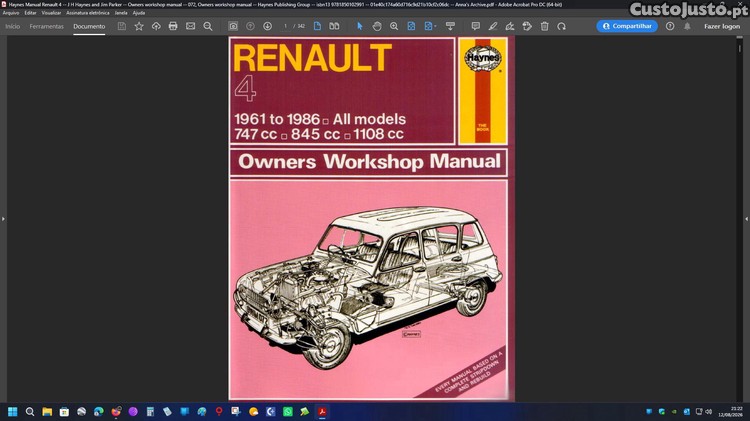Click the stamp tool icon
Viewport: 750px width, 421px height.
tap(527, 26)
